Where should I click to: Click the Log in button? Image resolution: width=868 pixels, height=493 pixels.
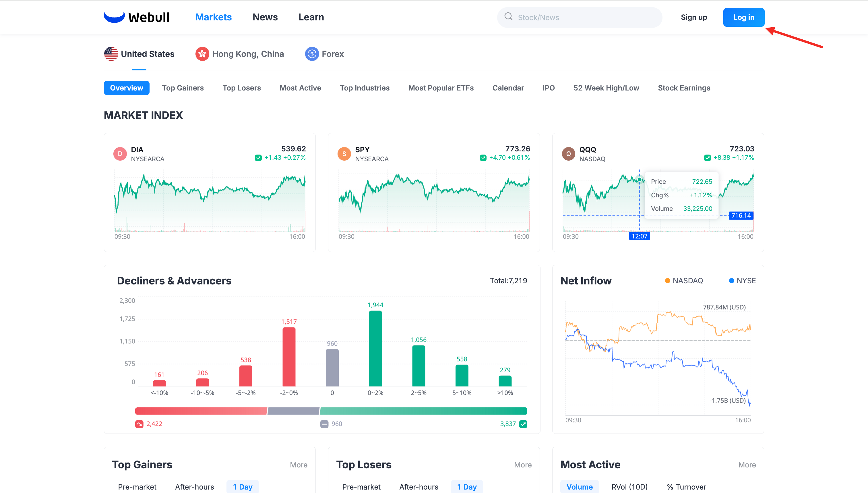tap(744, 17)
